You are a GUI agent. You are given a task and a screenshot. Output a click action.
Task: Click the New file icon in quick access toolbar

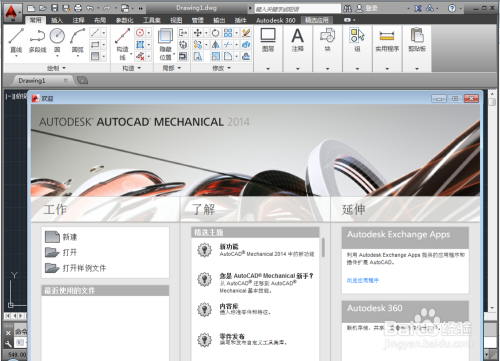coord(31,8)
